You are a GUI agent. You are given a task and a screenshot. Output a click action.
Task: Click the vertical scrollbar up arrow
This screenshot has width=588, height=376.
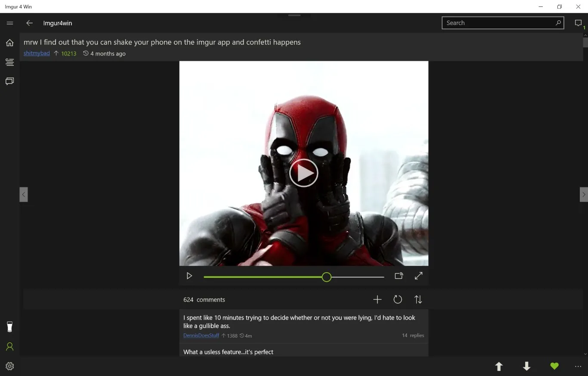(x=585, y=35)
